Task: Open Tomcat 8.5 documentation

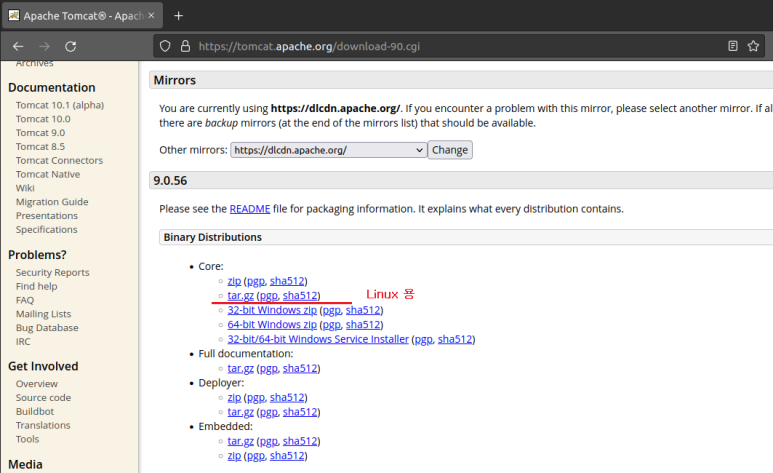Action: pos(40,146)
